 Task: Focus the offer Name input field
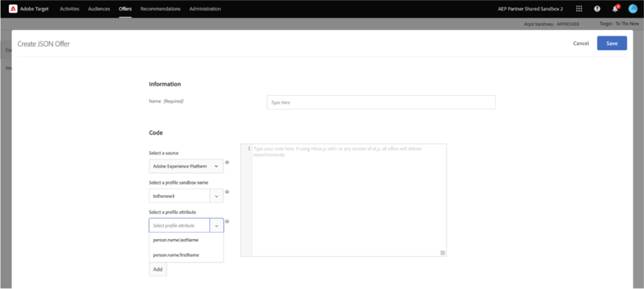381,102
